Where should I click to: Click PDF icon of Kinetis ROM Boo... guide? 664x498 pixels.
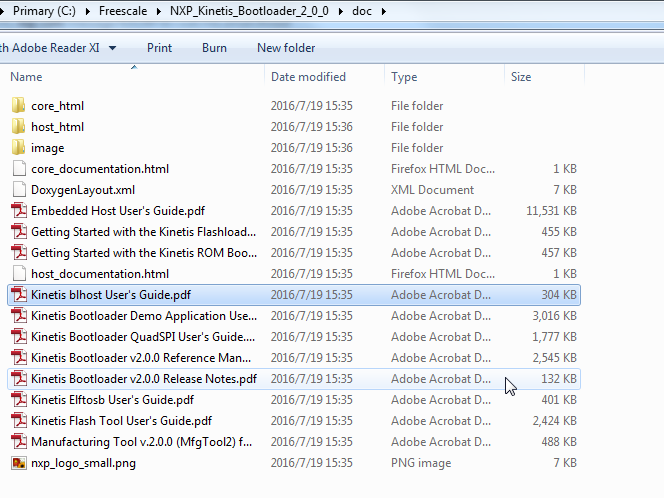click(19, 253)
